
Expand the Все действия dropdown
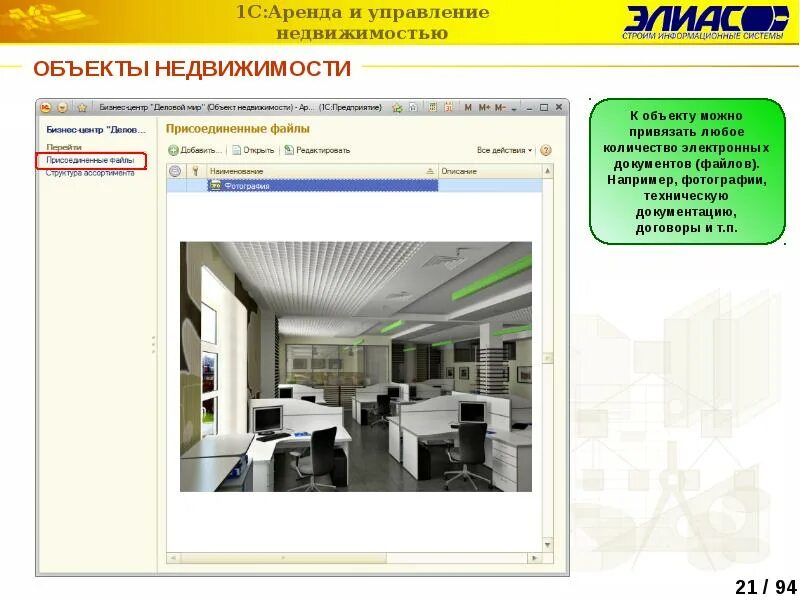(x=504, y=150)
